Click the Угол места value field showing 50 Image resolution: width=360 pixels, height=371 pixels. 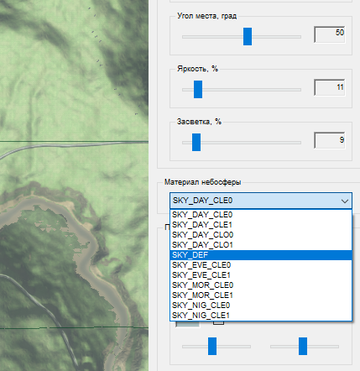pyautogui.click(x=329, y=34)
